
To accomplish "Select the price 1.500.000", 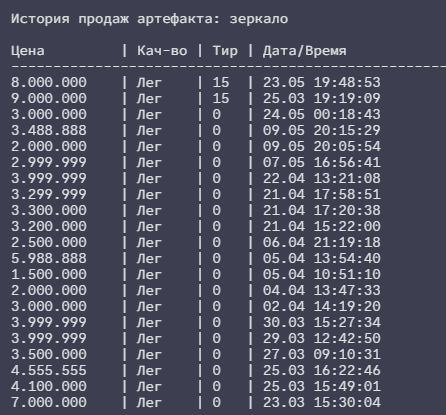I will coord(49,274).
